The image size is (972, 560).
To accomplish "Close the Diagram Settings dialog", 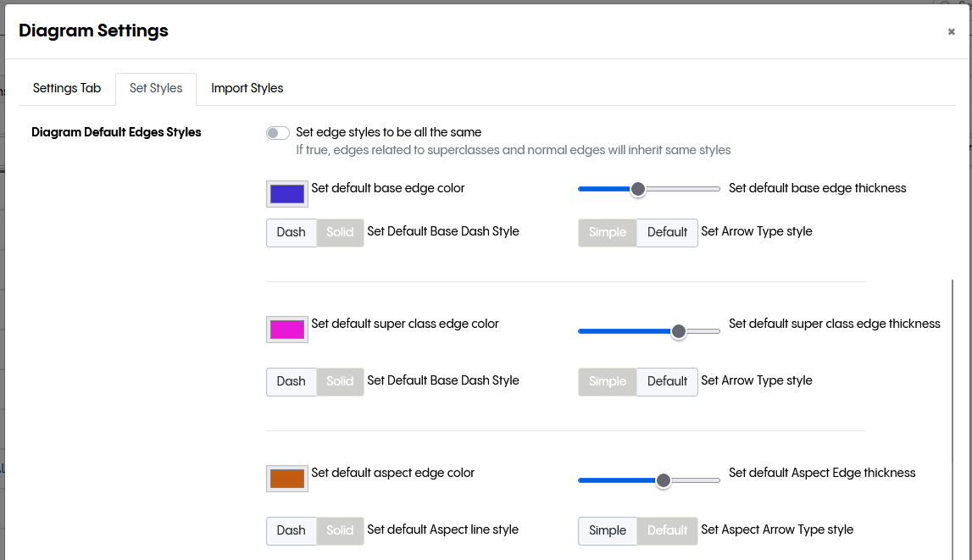I will coord(951,32).
